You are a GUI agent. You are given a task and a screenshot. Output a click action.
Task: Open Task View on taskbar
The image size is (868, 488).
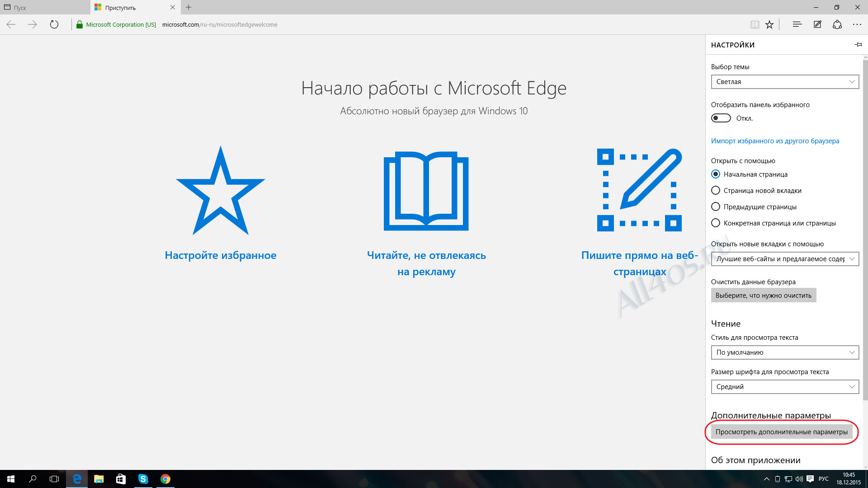click(x=54, y=479)
